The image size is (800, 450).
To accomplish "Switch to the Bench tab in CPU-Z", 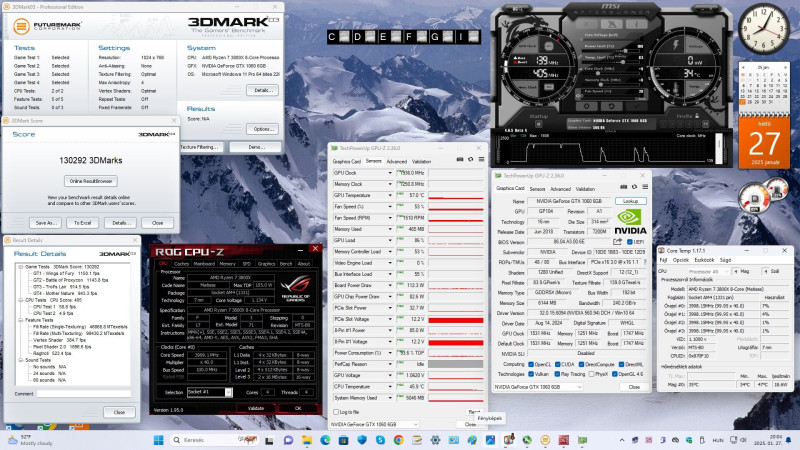I will [286, 264].
